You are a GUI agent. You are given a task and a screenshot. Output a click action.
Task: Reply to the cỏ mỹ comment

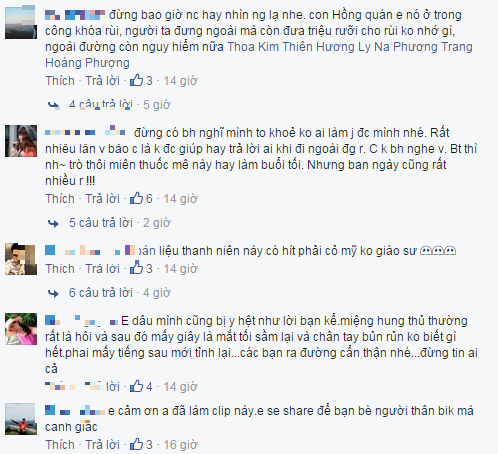[102, 269]
